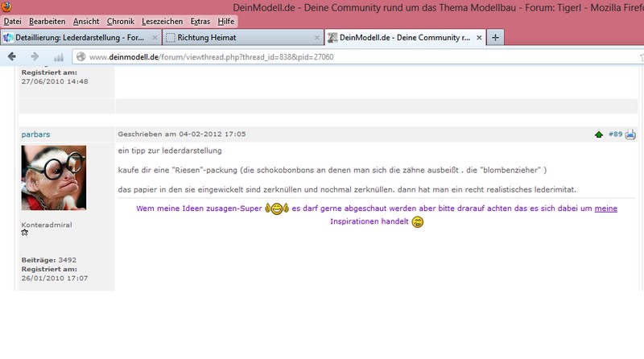Click the blank favicon on Richtung Heimat tab
Viewport: 644px width, 359px height.
[x=171, y=38]
